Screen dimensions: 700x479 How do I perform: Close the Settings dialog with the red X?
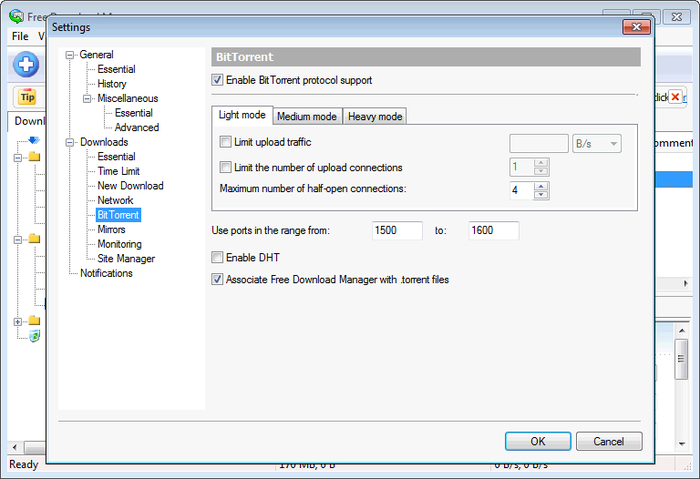point(636,27)
